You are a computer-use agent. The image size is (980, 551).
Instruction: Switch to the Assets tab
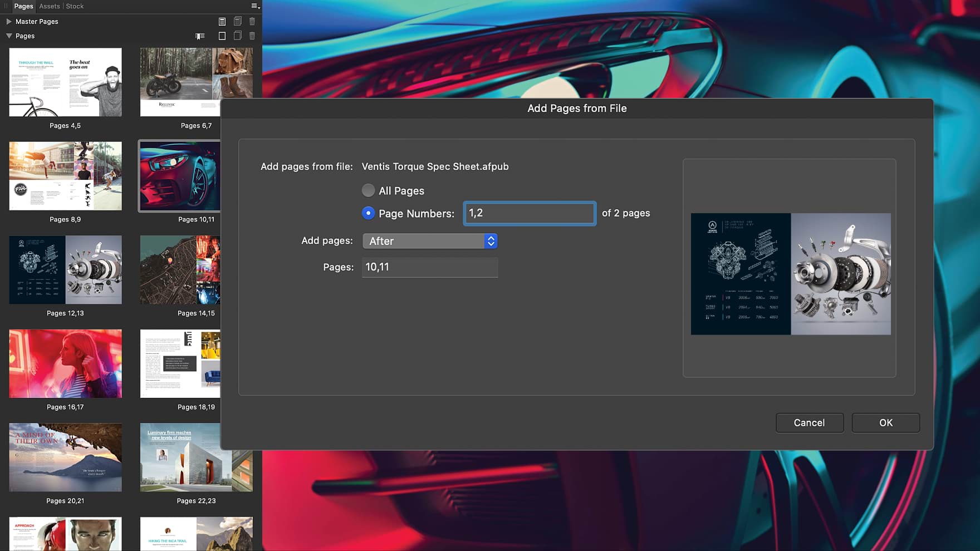50,6
